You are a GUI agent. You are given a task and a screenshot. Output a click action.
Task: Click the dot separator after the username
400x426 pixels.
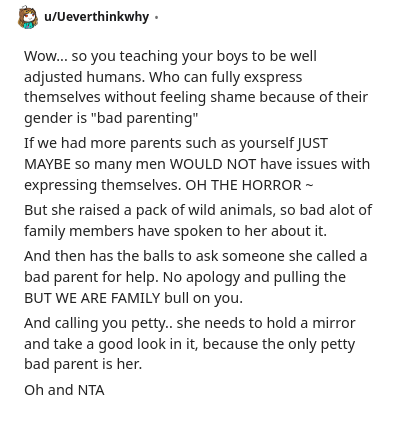click(x=156, y=17)
